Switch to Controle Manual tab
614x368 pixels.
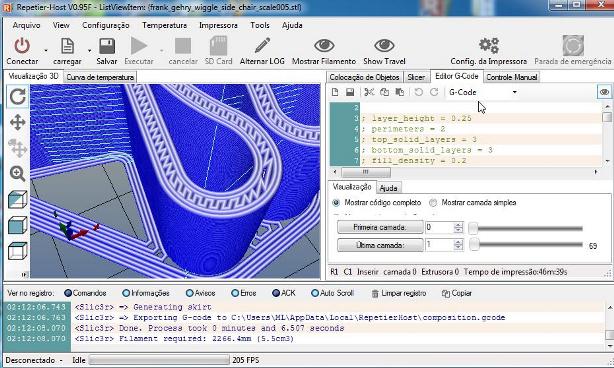pyautogui.click(x=511, y=77)
